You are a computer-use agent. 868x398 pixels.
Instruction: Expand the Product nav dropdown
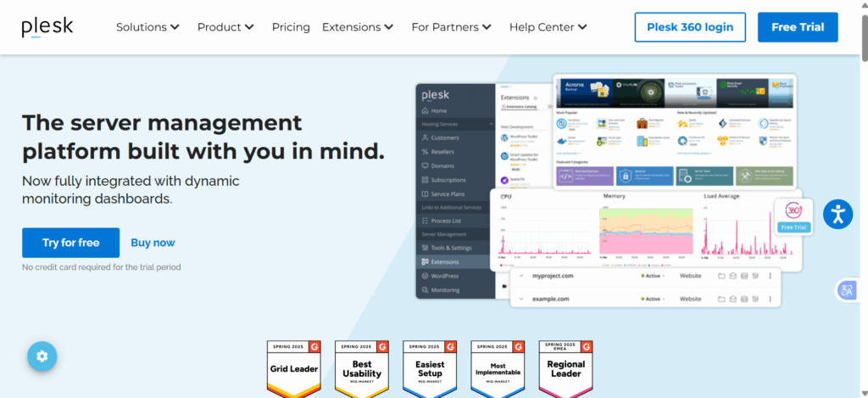(x=225, y=27)
